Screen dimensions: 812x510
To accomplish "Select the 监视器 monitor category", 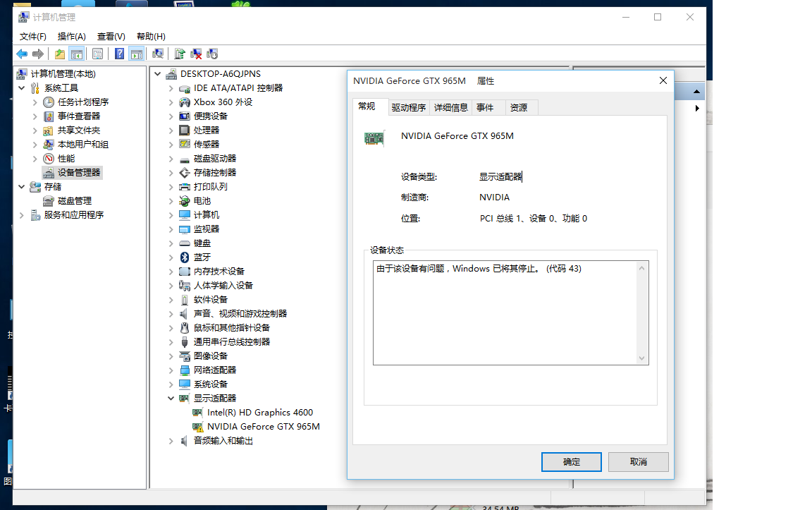I will click(x=206, y=229).
